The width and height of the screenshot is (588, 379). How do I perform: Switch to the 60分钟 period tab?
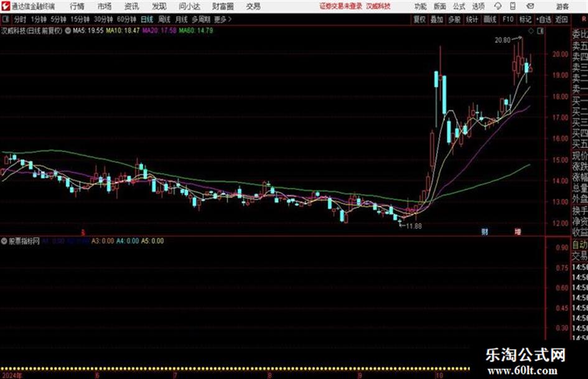[126, 19]
